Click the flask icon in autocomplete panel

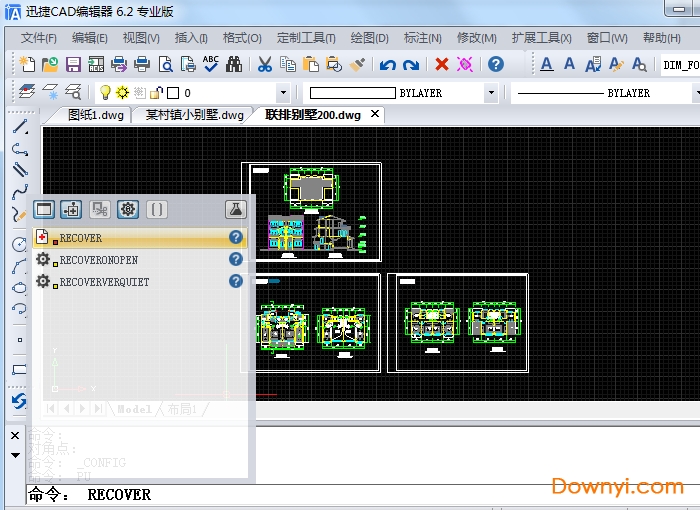(x=235, y=209)
